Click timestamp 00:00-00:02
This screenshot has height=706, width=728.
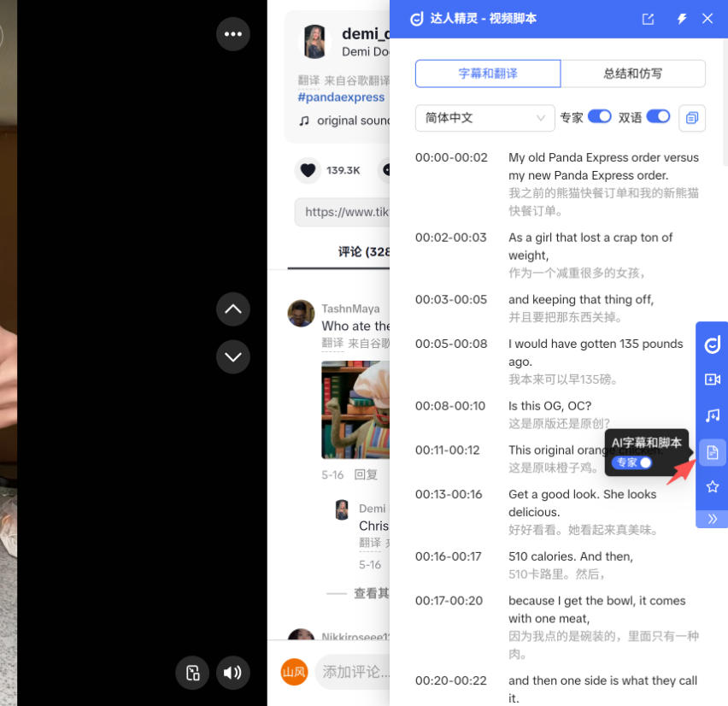coord(451,157)
